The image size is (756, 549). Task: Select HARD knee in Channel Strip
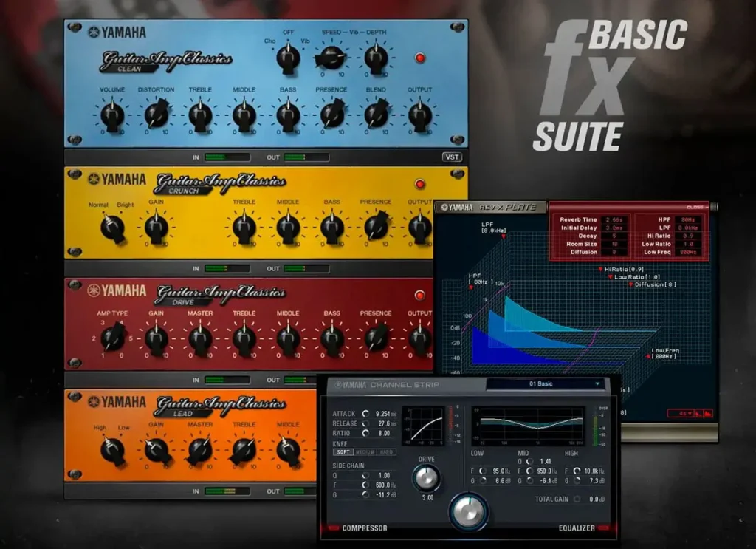coord(386,452)
